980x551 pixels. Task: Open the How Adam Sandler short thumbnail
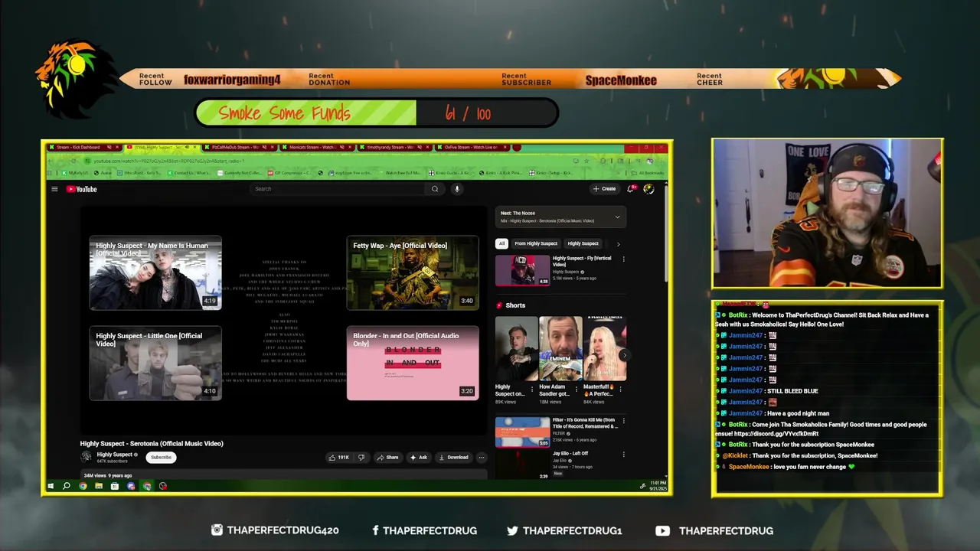pos(560,348)
